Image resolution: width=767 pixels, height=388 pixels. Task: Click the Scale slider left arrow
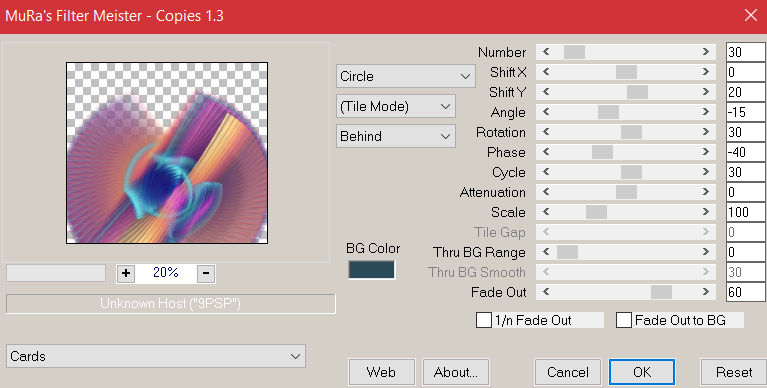click(546, 212)
